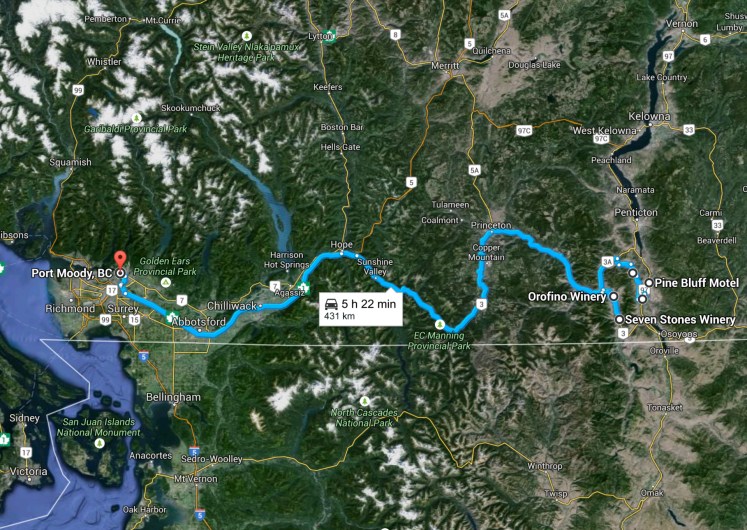Click the Bellingham city label
Viewport: 747px width, 530px height.
173,397
